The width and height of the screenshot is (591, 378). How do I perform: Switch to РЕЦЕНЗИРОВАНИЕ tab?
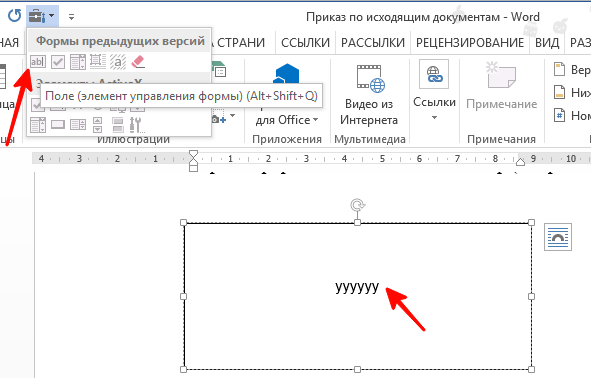470,43
